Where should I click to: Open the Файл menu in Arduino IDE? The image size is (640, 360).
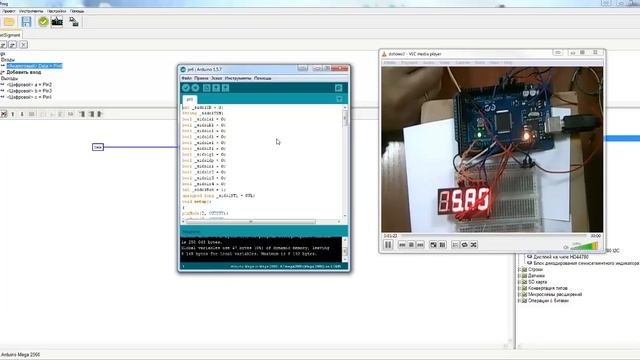[x=187, y=78]
